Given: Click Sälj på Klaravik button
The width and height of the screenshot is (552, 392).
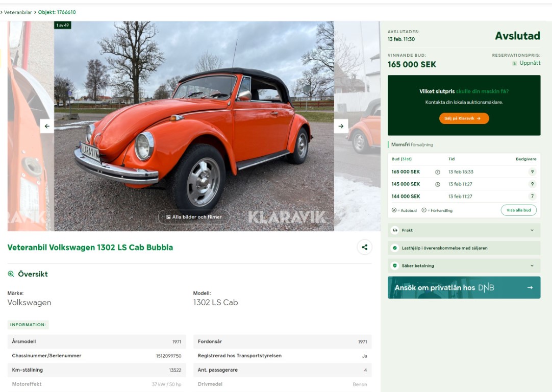Looking at the screenshot, I should pyautogui.click(x=464, y=118).
